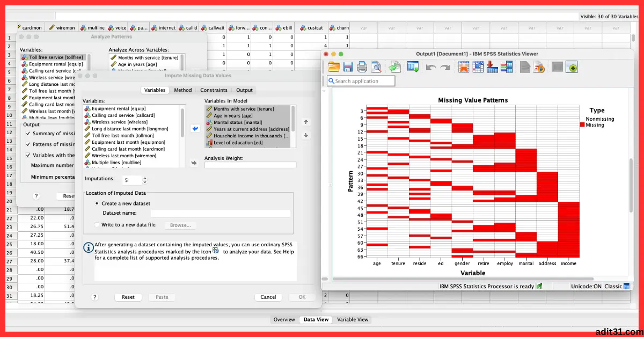Switch to Overview tab at bottom
The height and width of the screenshot is (337, 644).
pyautogui.click(x=284, y=319)
